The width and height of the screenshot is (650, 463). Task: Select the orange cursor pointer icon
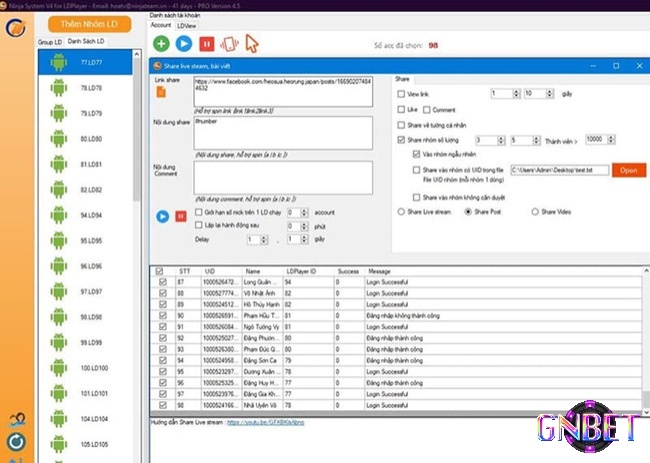click(x=252, y=44)
